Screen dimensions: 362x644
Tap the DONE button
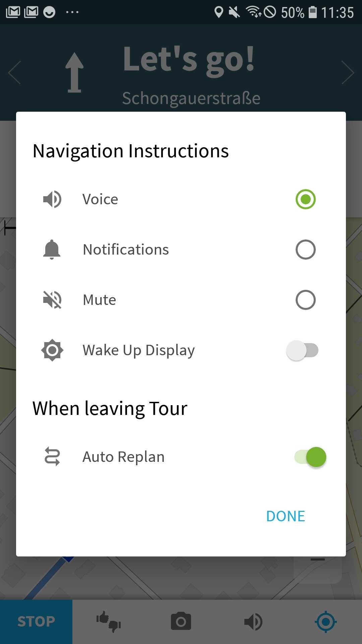point(286,516)
